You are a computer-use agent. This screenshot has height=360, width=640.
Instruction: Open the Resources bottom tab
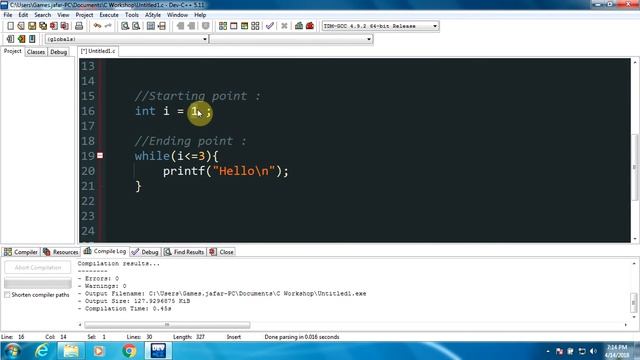click(x=60, y=252)
